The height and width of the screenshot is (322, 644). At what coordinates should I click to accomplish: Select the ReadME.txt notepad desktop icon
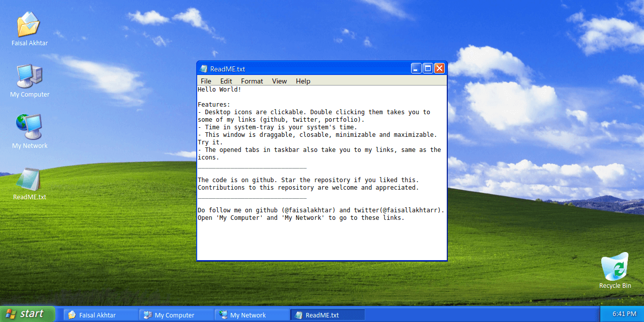click(29, 184)
